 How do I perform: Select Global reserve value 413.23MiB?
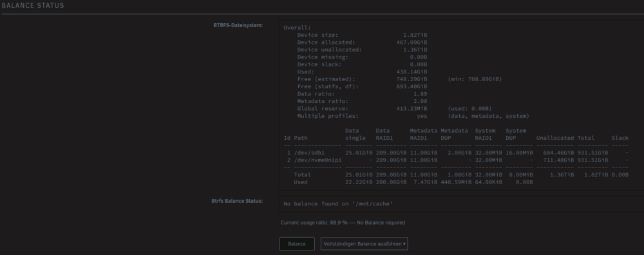click(x=412, y=109)
